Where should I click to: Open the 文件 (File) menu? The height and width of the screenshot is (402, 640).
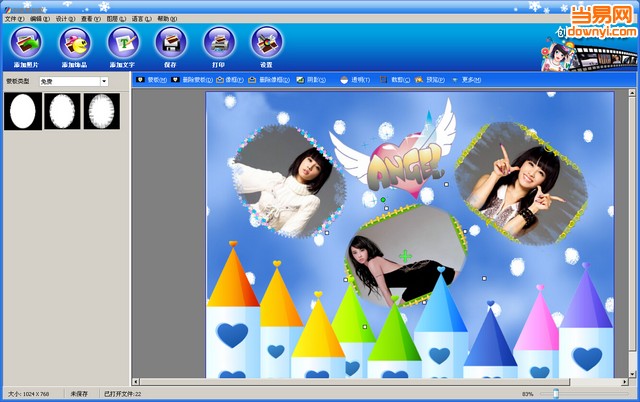pos(13,19)
